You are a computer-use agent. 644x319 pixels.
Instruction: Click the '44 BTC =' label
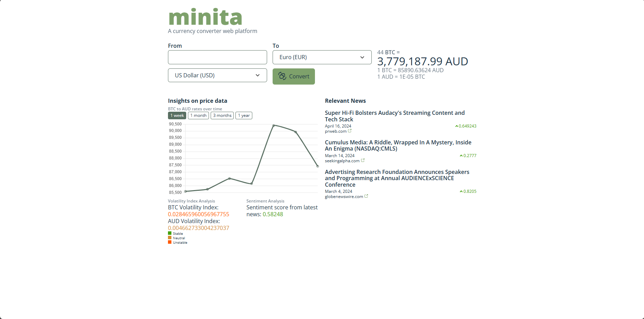tap(389, 52)
